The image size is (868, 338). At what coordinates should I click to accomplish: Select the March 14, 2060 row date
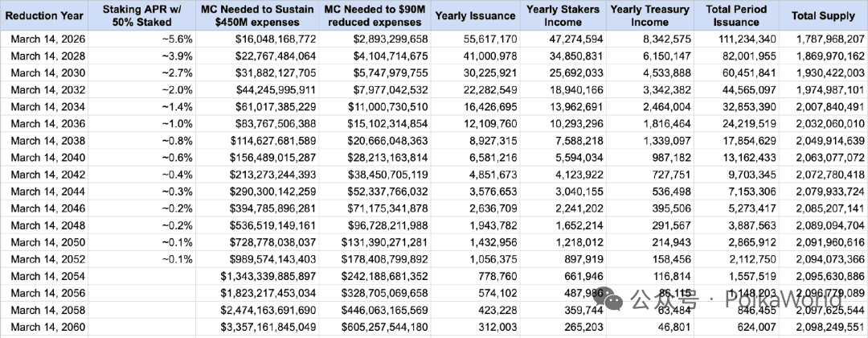(x=48, y=327)
